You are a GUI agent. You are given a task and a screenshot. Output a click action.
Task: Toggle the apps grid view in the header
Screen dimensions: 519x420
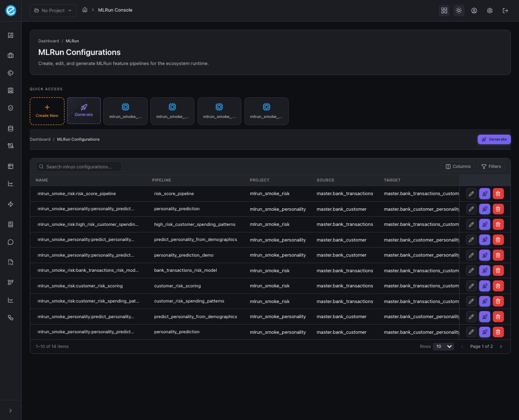pyautogui.click(x=444, y=10)
